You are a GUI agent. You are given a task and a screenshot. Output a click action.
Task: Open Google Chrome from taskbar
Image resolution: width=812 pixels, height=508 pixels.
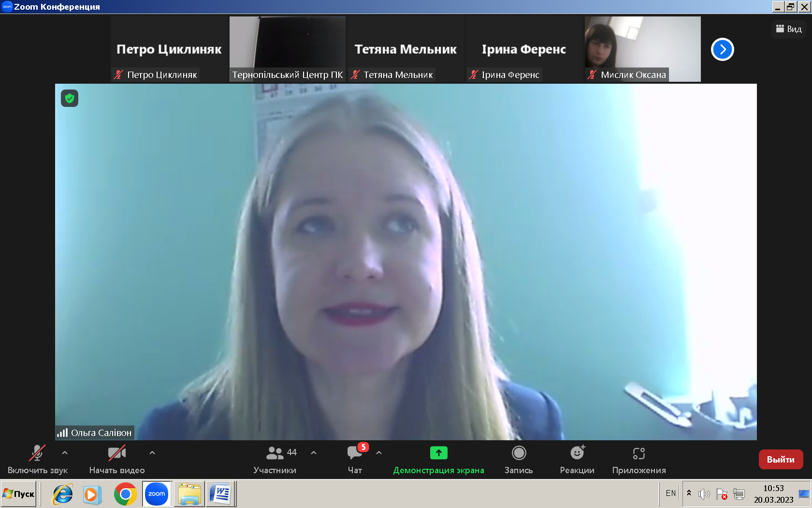(x=125, y=494)
